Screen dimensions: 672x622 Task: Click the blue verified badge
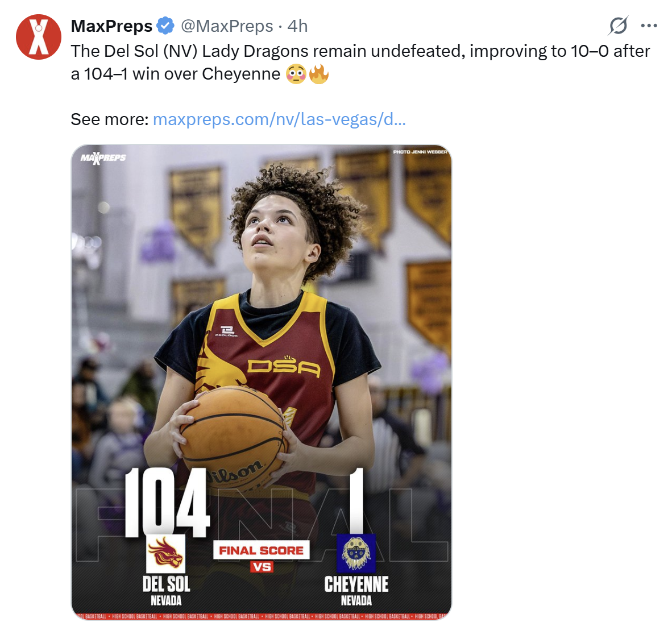pos(165,26)
